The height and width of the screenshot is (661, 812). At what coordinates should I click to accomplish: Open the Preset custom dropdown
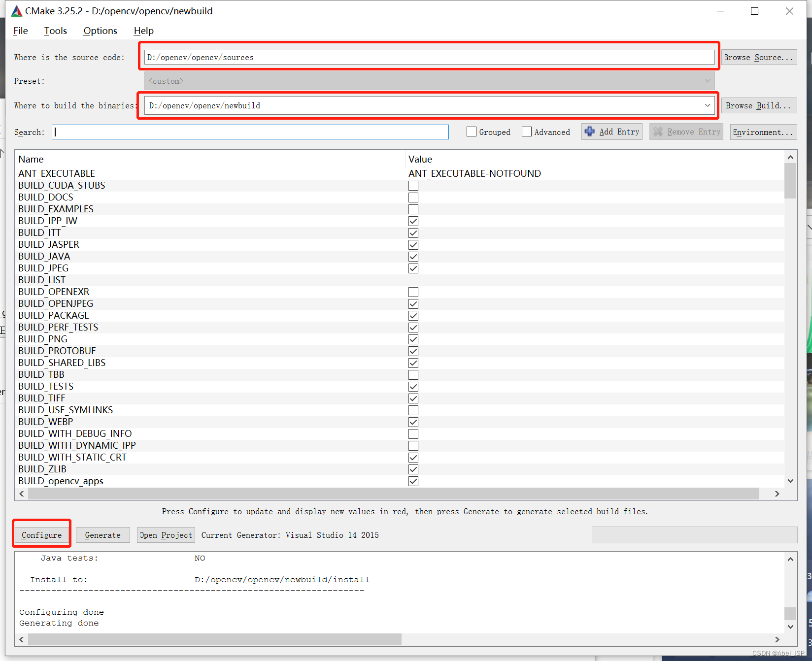click(429, 81)
